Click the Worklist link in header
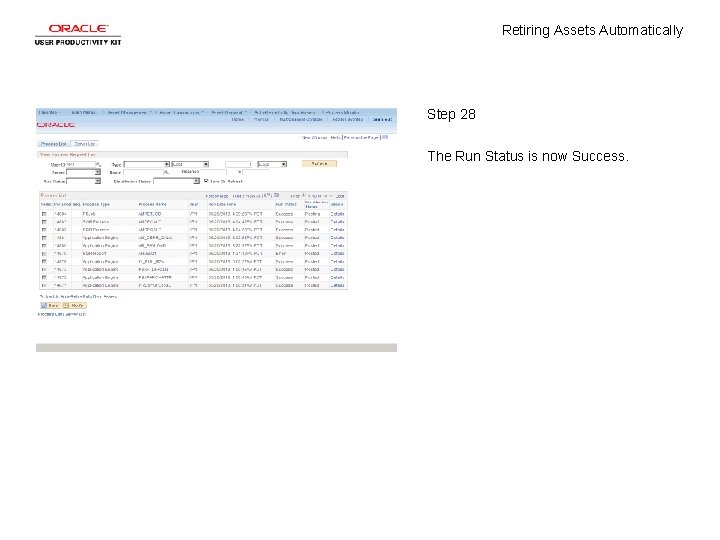720x540 pixels. click(x=261, y=119)
